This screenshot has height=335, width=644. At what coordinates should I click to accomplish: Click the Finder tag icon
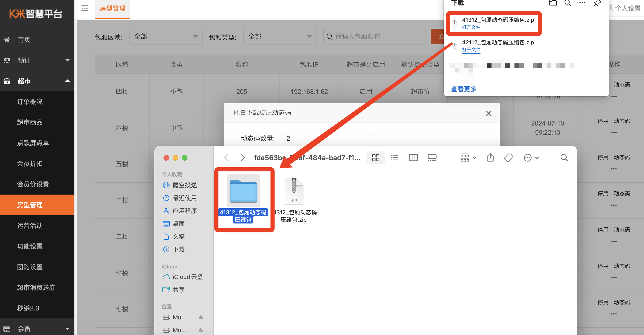point(508,158)
